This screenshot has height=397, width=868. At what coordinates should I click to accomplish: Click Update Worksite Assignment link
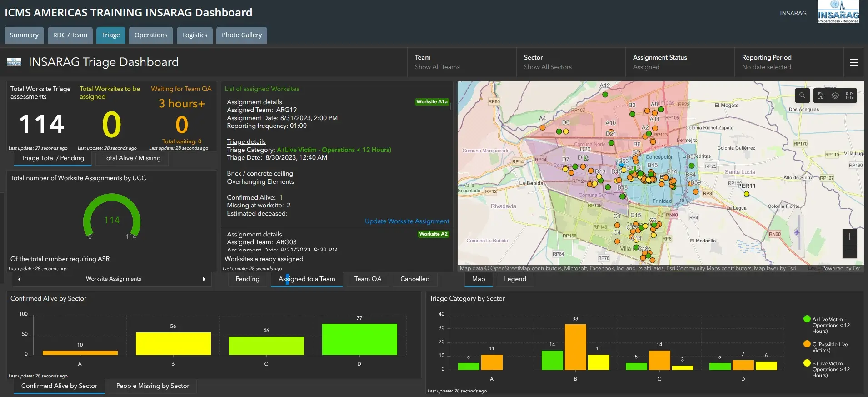tap(407, 221)
